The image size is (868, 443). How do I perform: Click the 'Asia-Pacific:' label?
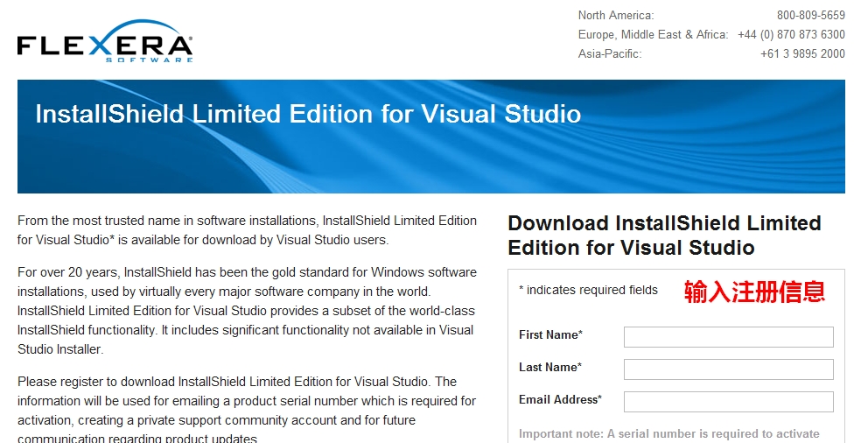point(610,53)
